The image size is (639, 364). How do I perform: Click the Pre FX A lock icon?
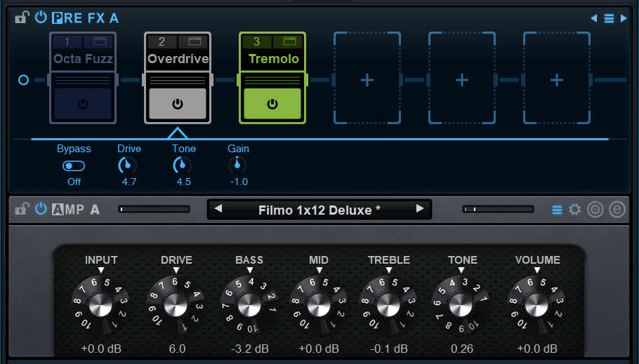click(22, 18)
